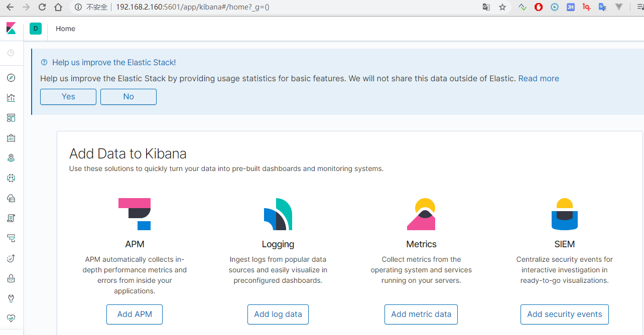The image size is (644, 335).
Task: Open the browser home page button
Action: coord(58,8)
